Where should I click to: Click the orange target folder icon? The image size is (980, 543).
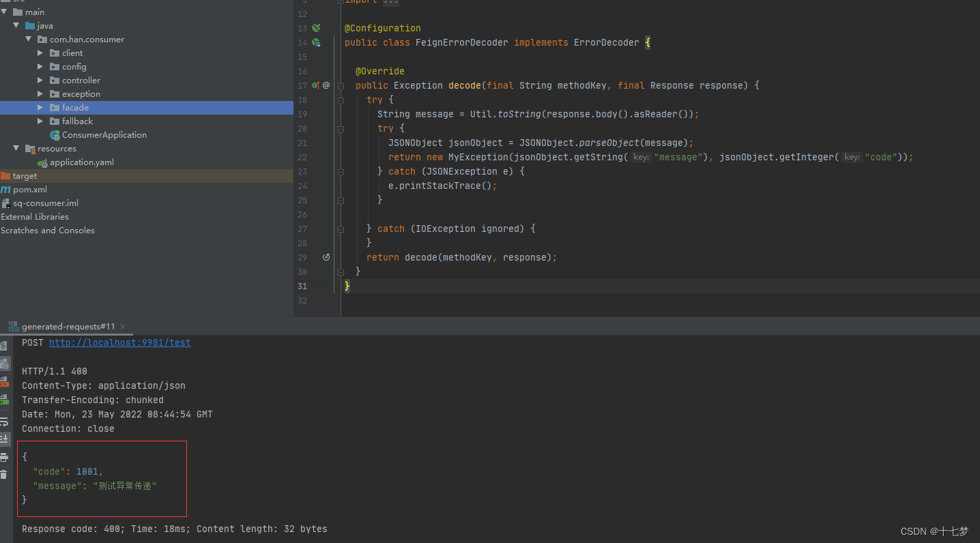[x=5, y=176]
